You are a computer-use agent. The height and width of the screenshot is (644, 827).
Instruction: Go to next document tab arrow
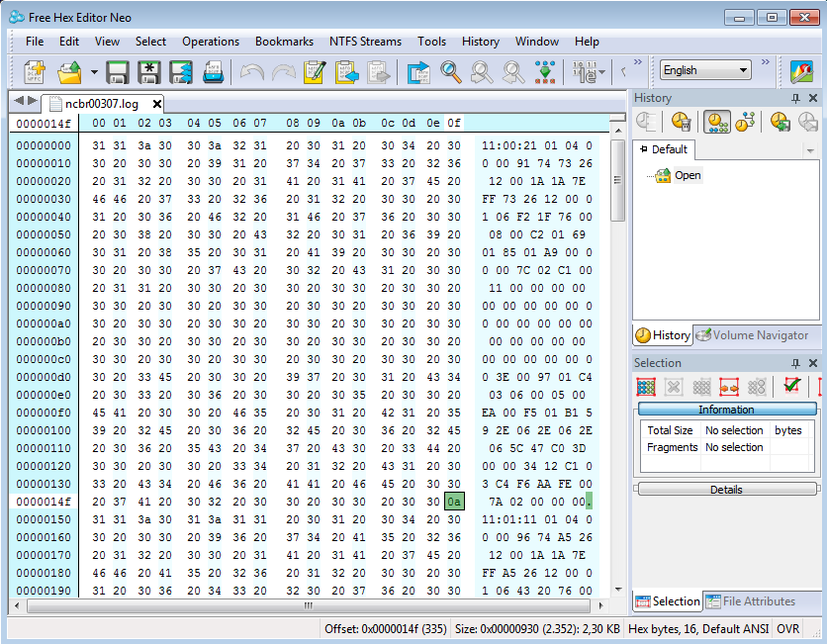pyautogui.click(x=33, y=100)
